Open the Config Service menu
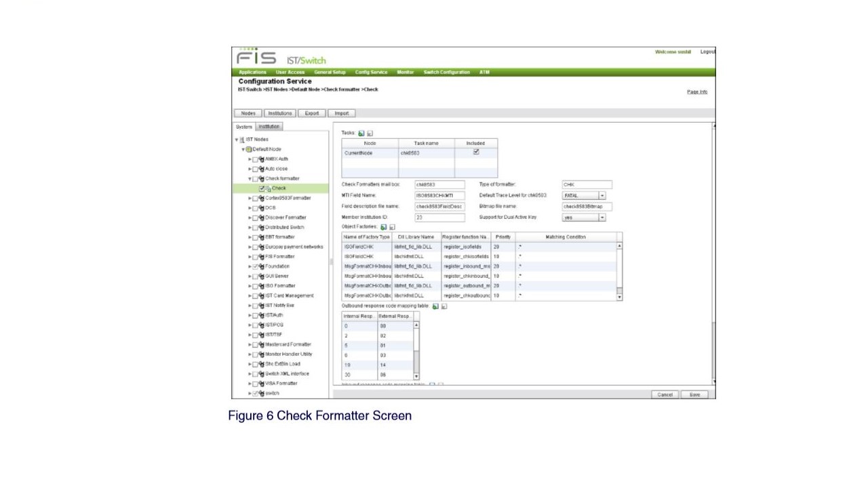868x488 pixels. click(x=371, y=72)
